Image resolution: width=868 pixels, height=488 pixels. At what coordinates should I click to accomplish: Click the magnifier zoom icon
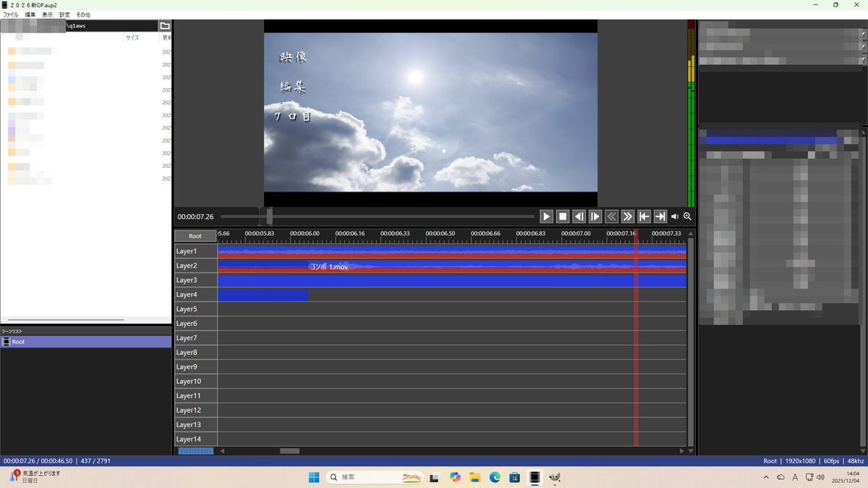click(x=687, y=216)
